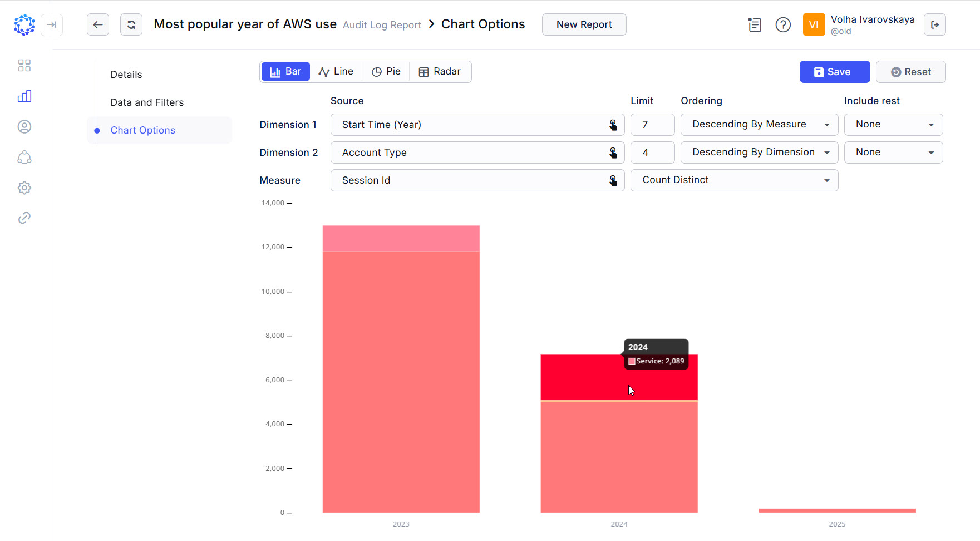
Task: Collapse the sidebar with the arrow toggle
Action: tap(52, 24)
